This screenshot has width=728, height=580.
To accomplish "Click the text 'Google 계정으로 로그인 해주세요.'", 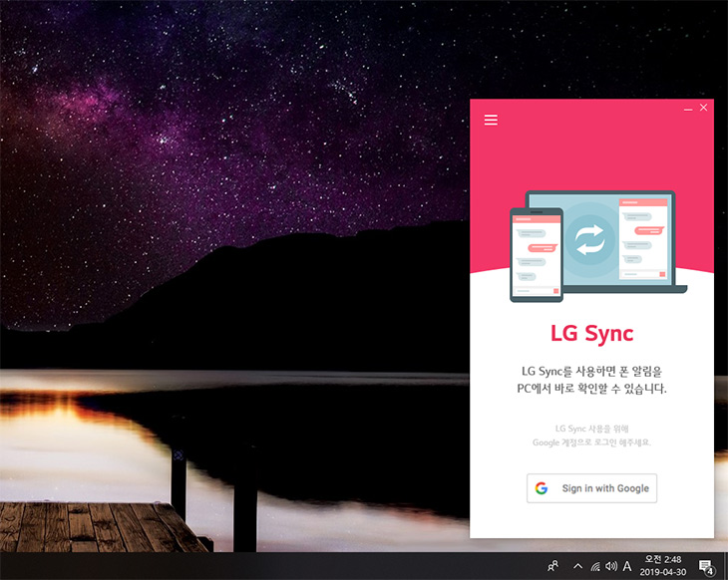I will pos(592,442).
